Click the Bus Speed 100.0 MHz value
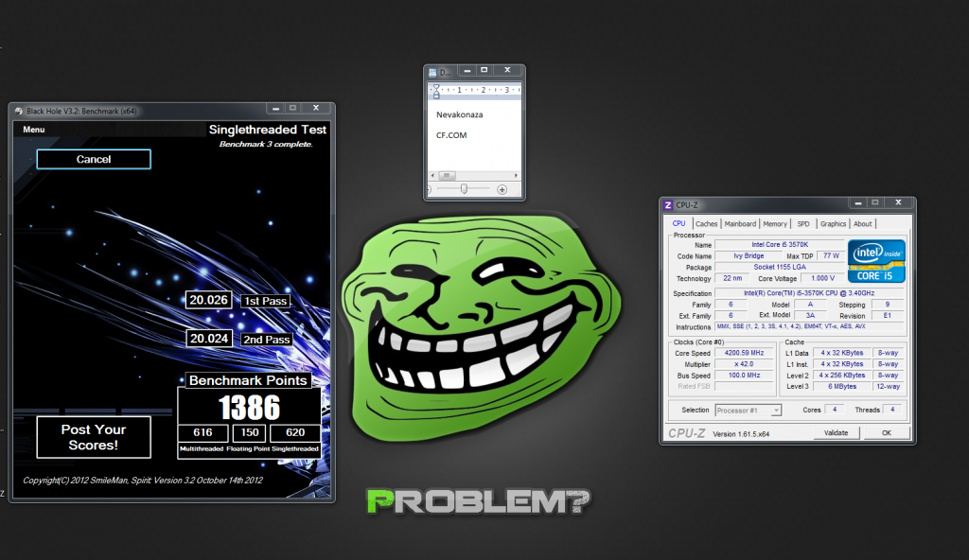Screen dimensions: 969x560 (x=744, y=376)
